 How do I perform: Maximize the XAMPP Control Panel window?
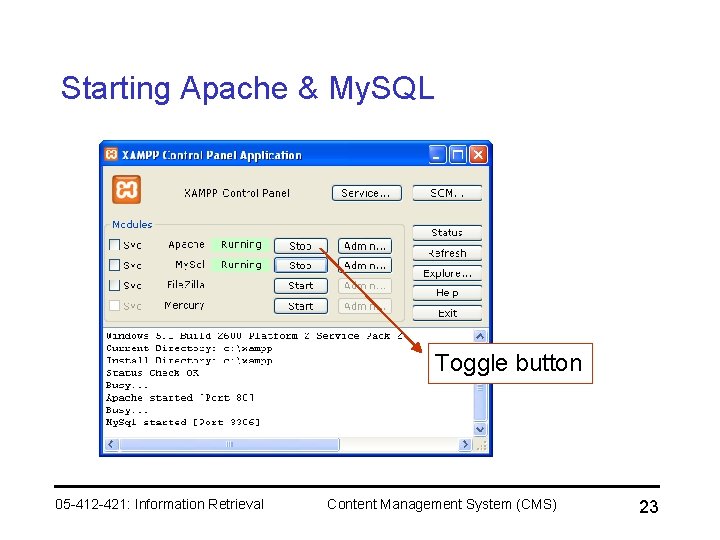pyautogui.click(x=457, y=155)
